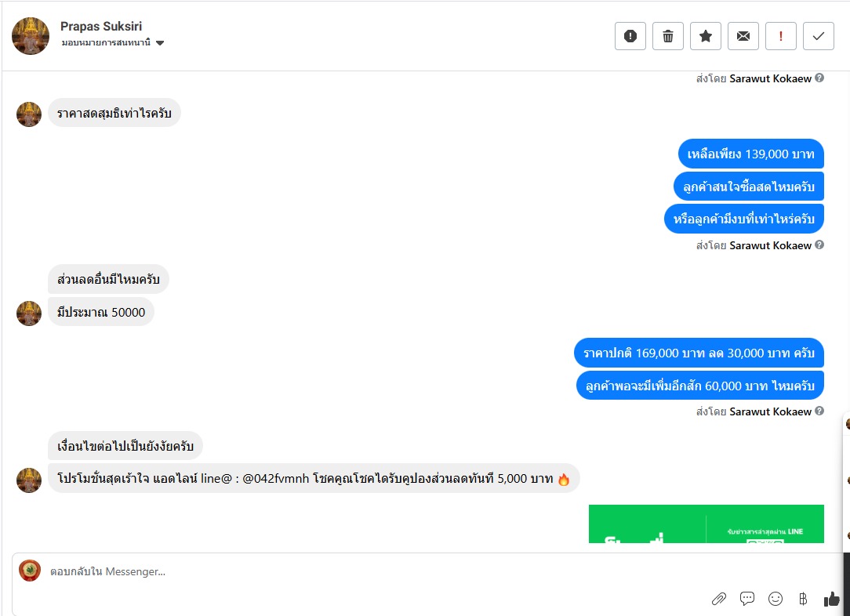
Task: Mark conversation as spam with exclamation circle icon
Action: (630, 36)
